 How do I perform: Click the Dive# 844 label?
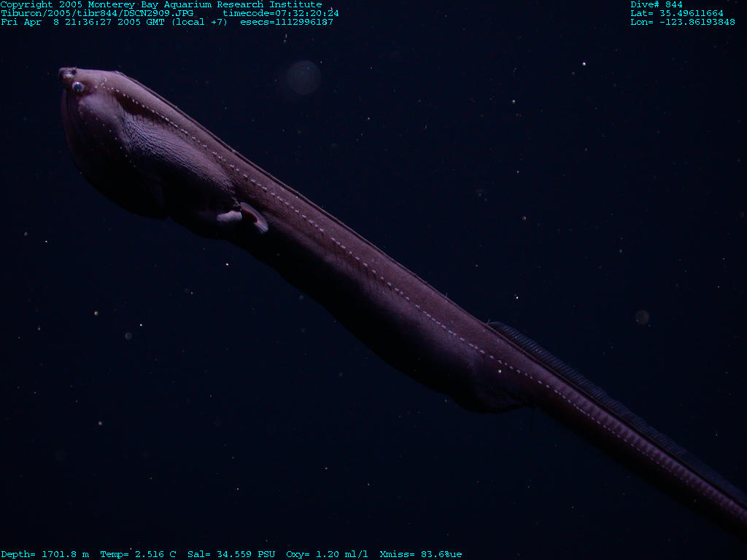(657, 5)
